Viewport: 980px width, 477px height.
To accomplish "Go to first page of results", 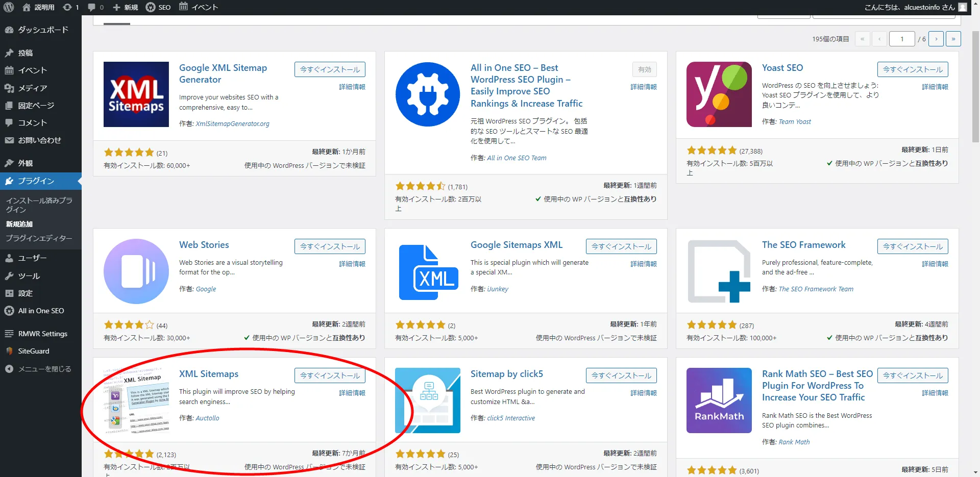I will pyautogui.click(x=862, y=39).
